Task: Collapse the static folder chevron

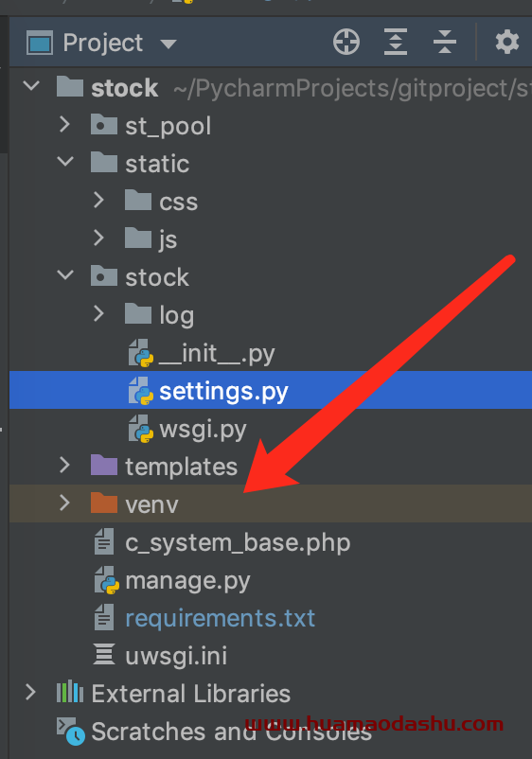Action: 65,162
